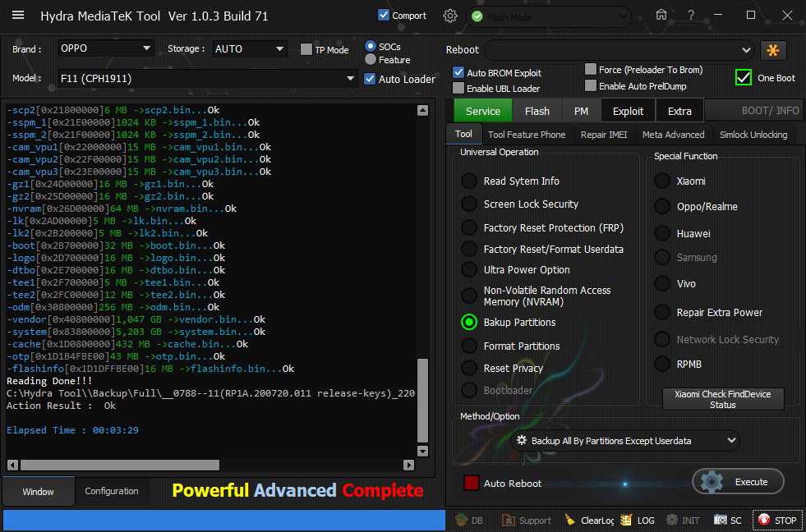Open the hamburger main menu
This screenshot has height=532, width=806.
click(18, 15)
